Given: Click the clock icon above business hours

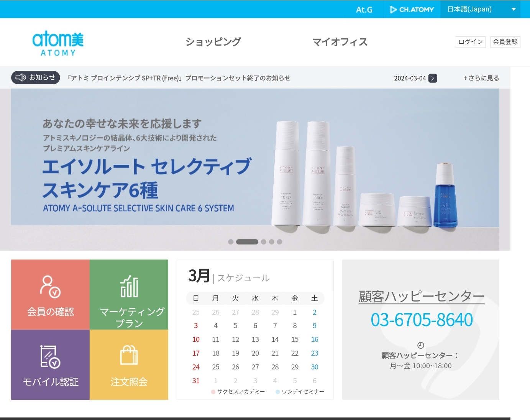Looking at the screenshot, I should point(421,345).
